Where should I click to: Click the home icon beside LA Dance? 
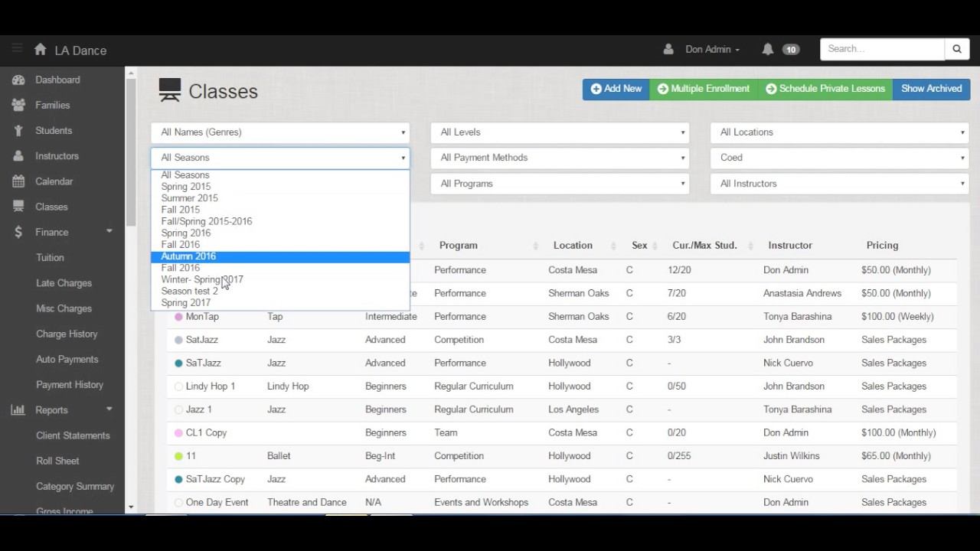tap(41, 49)
